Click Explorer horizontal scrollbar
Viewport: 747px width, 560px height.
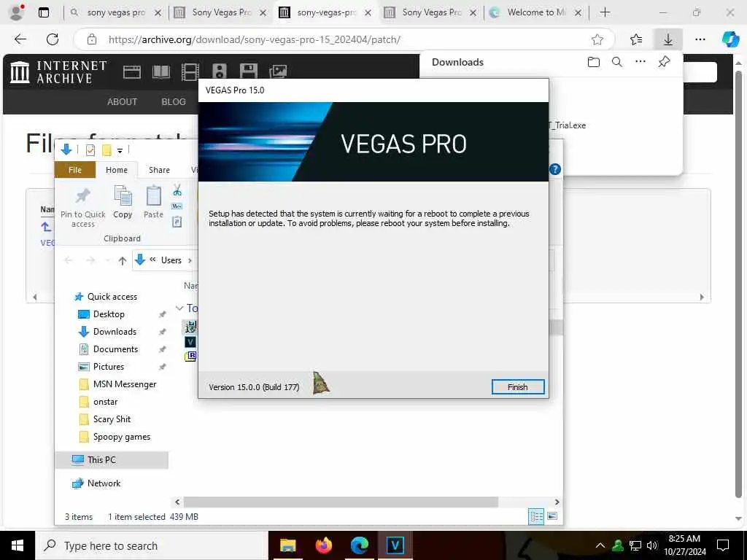tap(341, 502)
